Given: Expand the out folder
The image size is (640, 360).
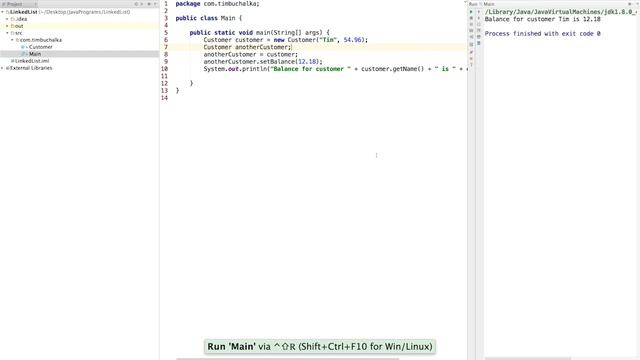Looking at the screenshot, I should click(x=7, y=26).
